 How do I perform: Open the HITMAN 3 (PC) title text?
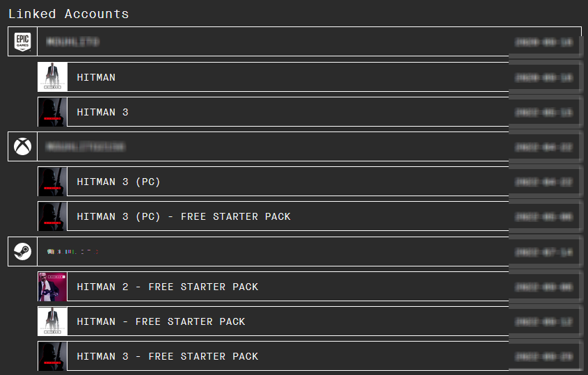[x=118, y=182]
